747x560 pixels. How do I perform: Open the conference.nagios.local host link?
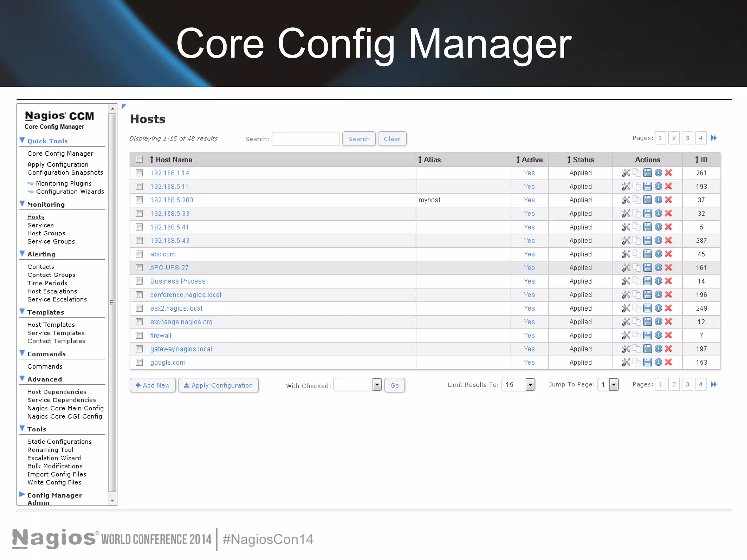click(x=186, y=295)
